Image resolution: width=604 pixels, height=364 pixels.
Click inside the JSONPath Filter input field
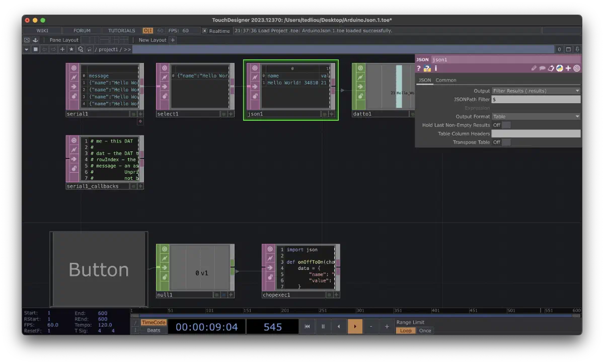(x=535, y=99)
